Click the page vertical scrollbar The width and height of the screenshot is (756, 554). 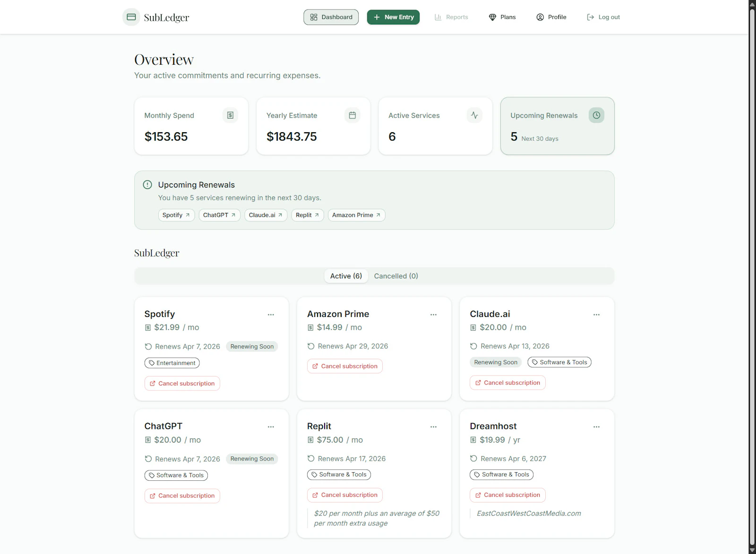[752, 277]
